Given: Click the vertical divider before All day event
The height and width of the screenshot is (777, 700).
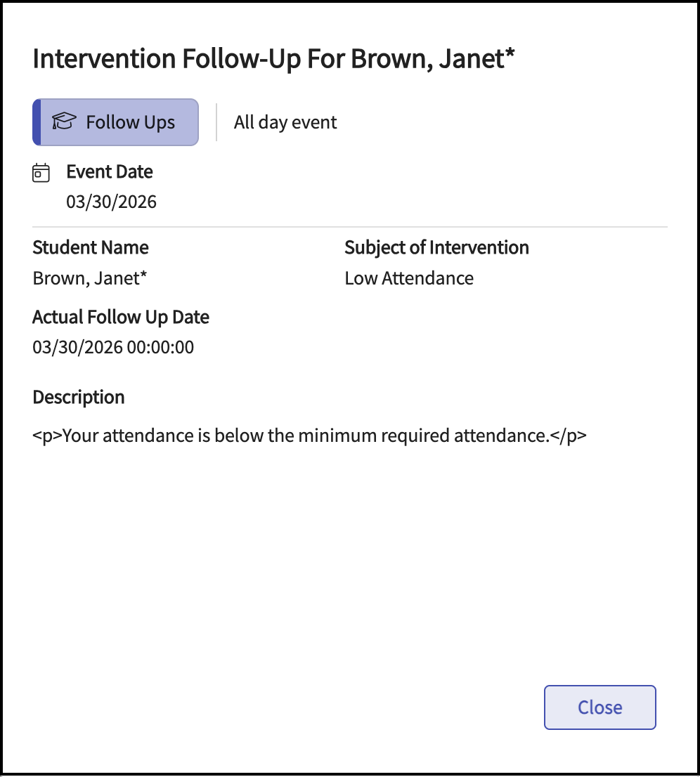Looking at the screenshot, I should (x=216, y=122).
